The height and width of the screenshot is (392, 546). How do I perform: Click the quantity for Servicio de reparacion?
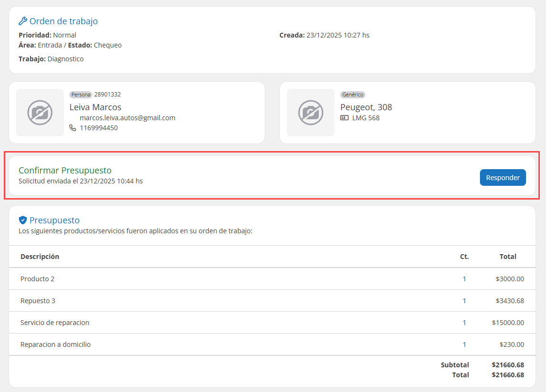[464, 323]
